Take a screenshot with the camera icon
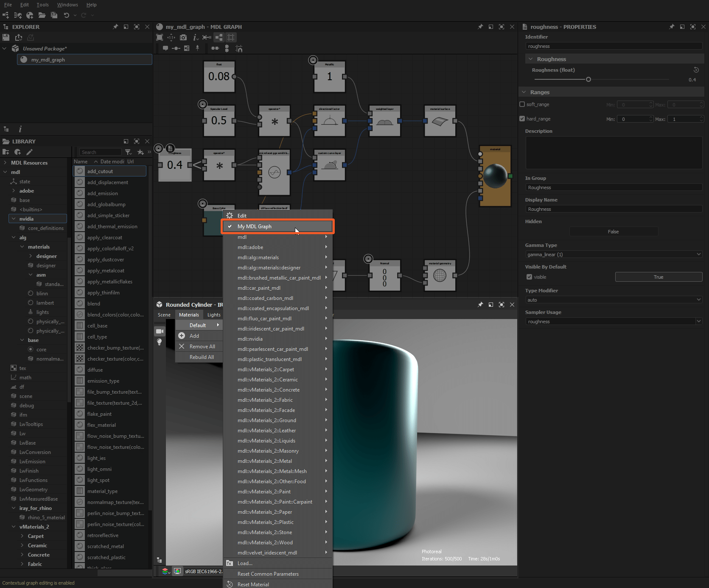 pyautogui.click(x=183, y=37)
